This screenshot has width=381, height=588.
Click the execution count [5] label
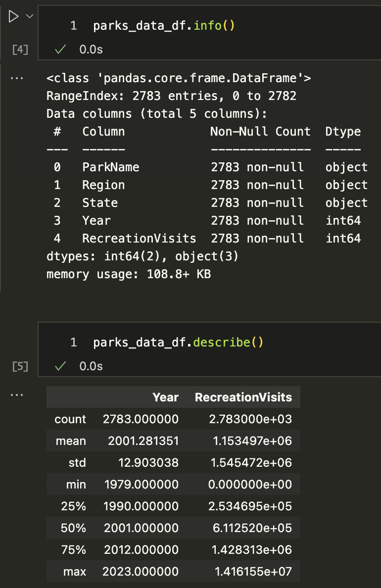(x=20, y=366)
